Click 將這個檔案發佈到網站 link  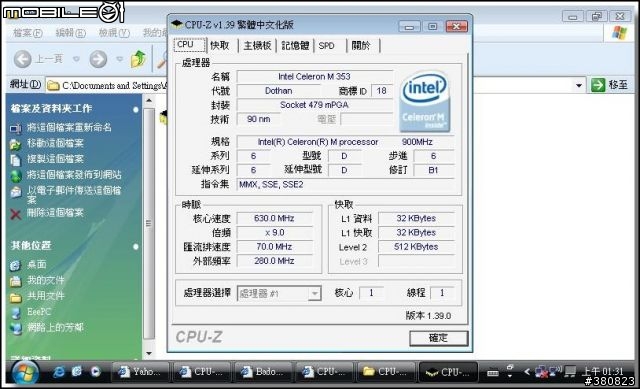coord(74,175)
